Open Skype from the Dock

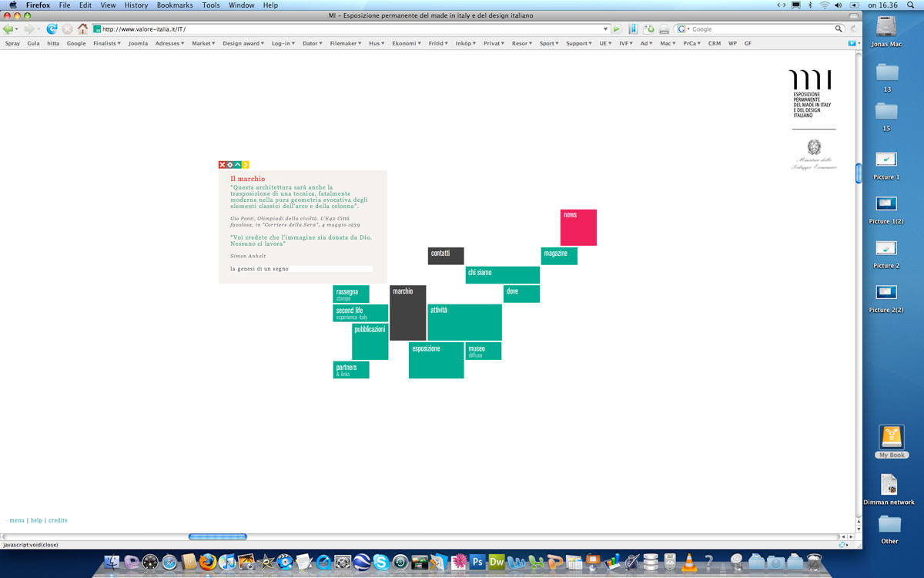click(x=380, y=563)
